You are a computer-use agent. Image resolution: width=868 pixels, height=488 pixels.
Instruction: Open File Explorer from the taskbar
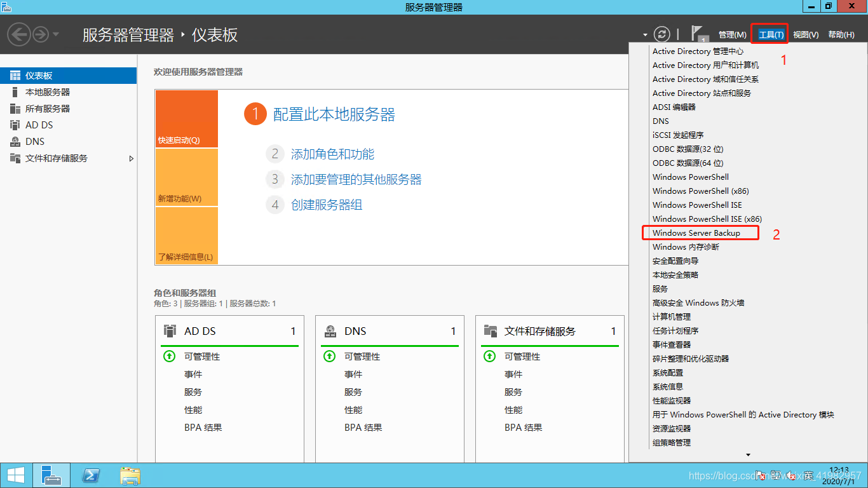(x=130, y=475)
